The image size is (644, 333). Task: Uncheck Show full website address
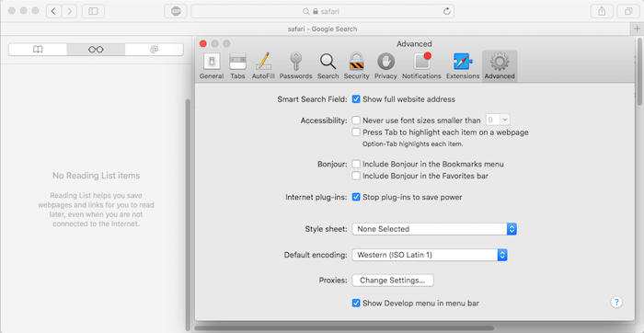[x=356, y=99]
